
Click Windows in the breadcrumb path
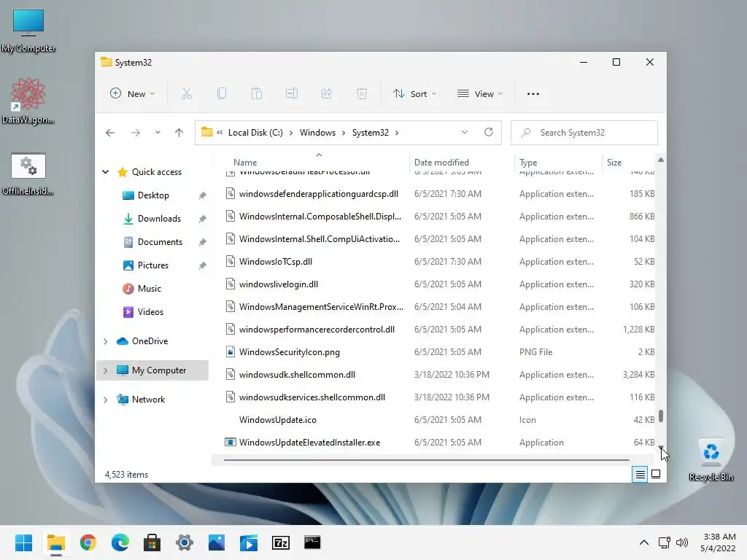click(317, 133)
